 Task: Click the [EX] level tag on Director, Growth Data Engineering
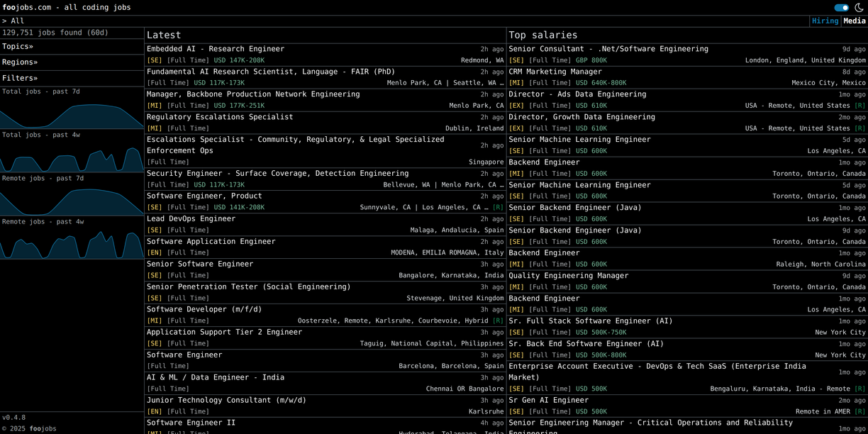pyautogui.click(x=516, y=128)
